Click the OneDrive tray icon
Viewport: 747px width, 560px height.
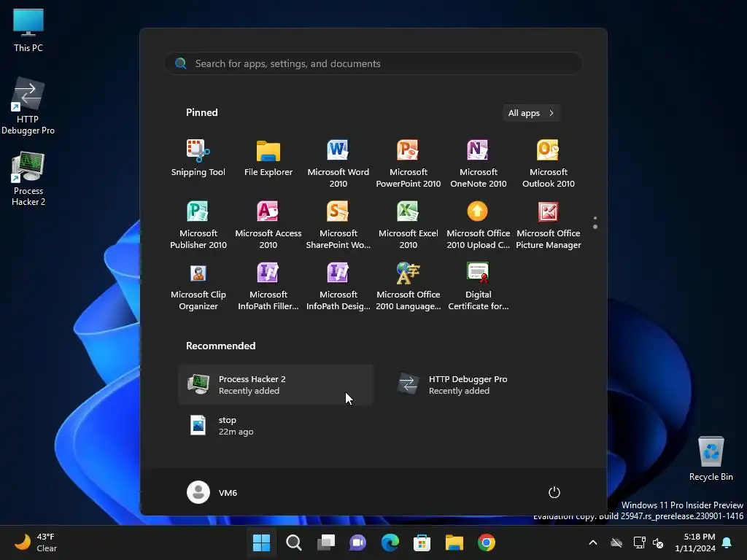coord(616,542)
